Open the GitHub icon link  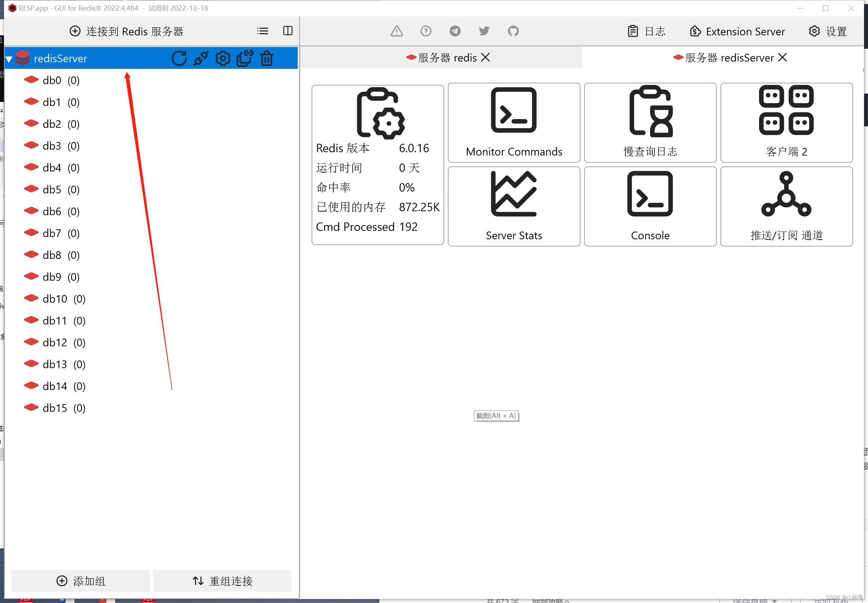(513, 31)
